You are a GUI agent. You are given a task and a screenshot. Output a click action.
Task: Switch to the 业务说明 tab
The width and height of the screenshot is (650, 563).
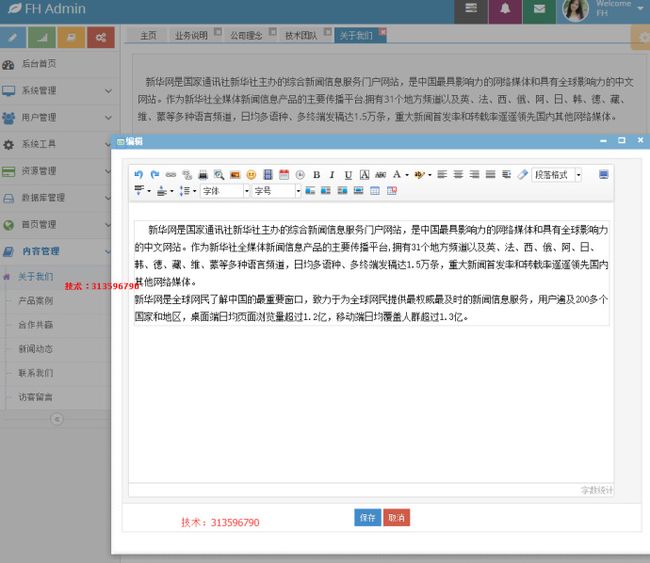[x=191, y=36]
